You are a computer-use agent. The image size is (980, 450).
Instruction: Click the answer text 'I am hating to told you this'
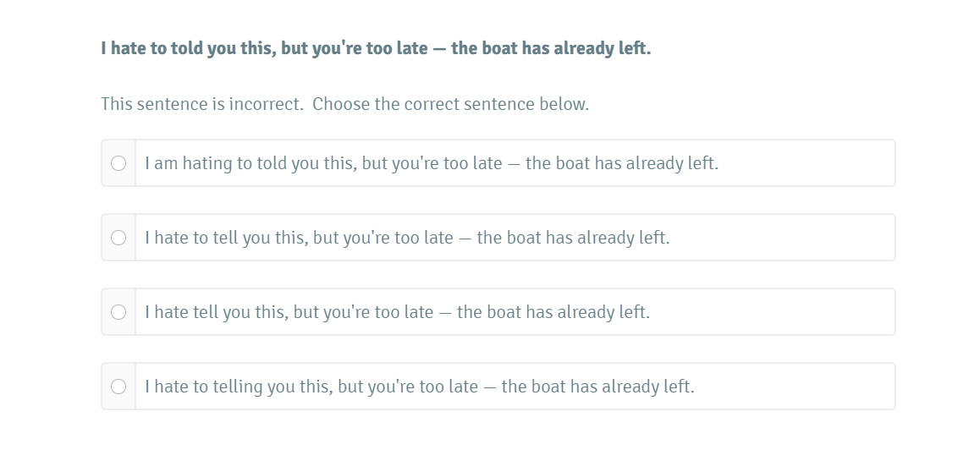431,163
